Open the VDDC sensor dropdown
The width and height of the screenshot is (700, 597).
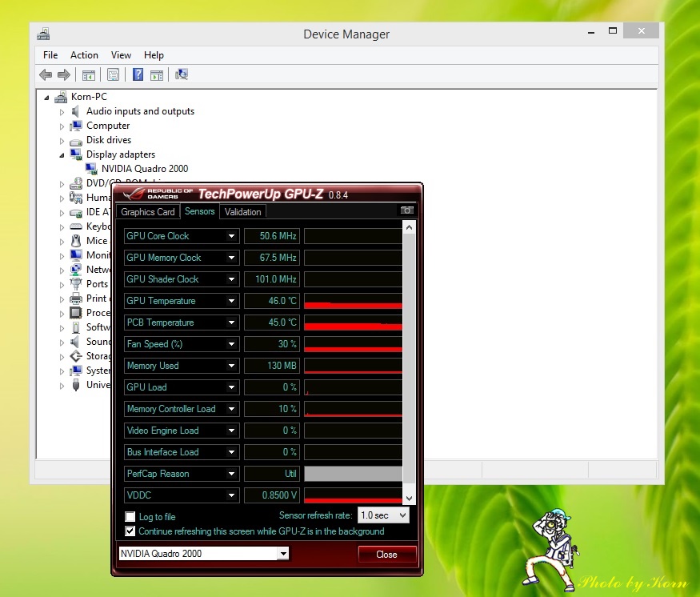[231, 495]
